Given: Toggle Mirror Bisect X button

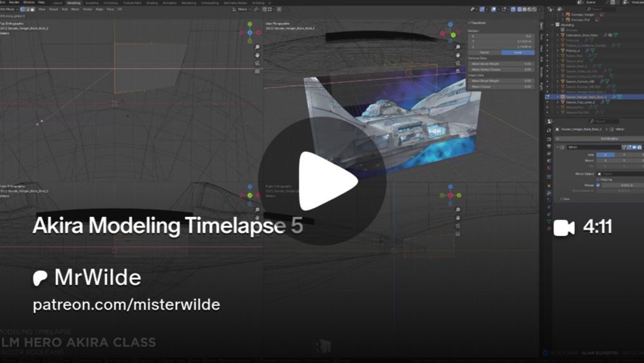Looking at the screenshot, I should click(605, 160).
